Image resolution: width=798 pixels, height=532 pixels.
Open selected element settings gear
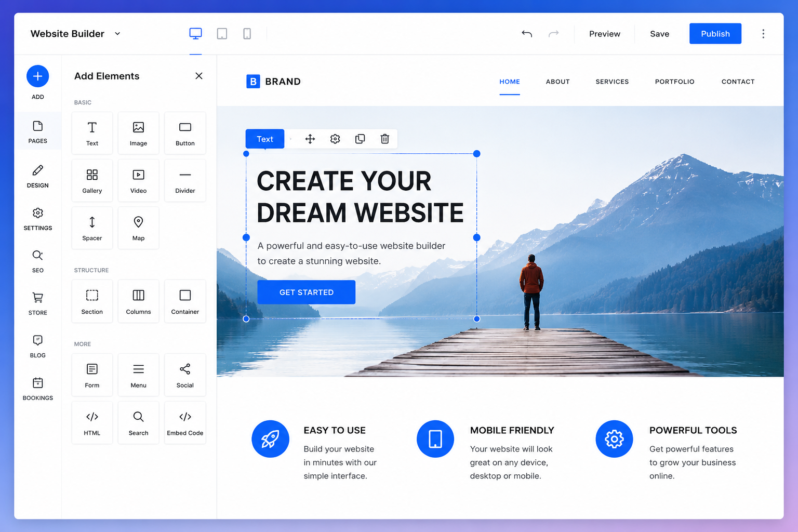point(335,139)
